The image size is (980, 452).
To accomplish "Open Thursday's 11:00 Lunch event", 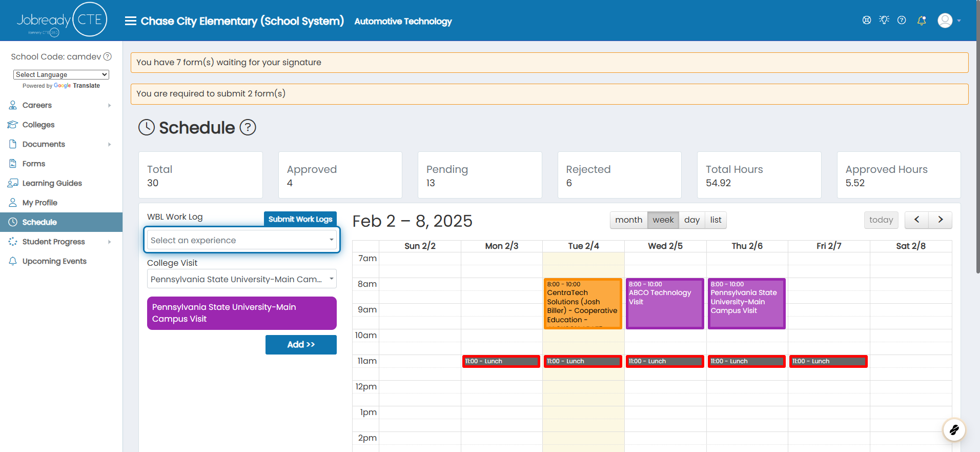I will coord(747,361).
